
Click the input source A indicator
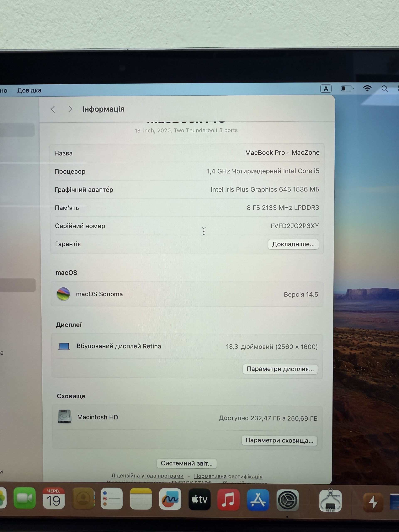[x=326, y=89]
